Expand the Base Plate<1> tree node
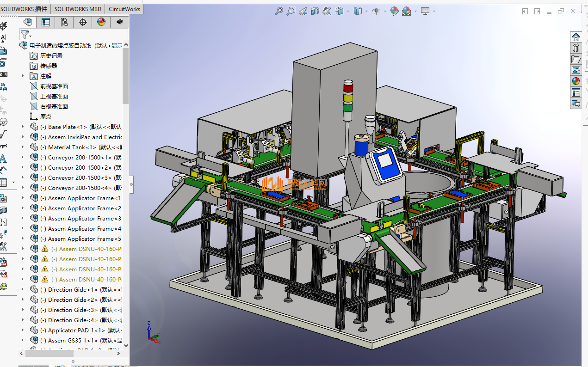Viewport: 588px width, 367px height. coord(23,127)
